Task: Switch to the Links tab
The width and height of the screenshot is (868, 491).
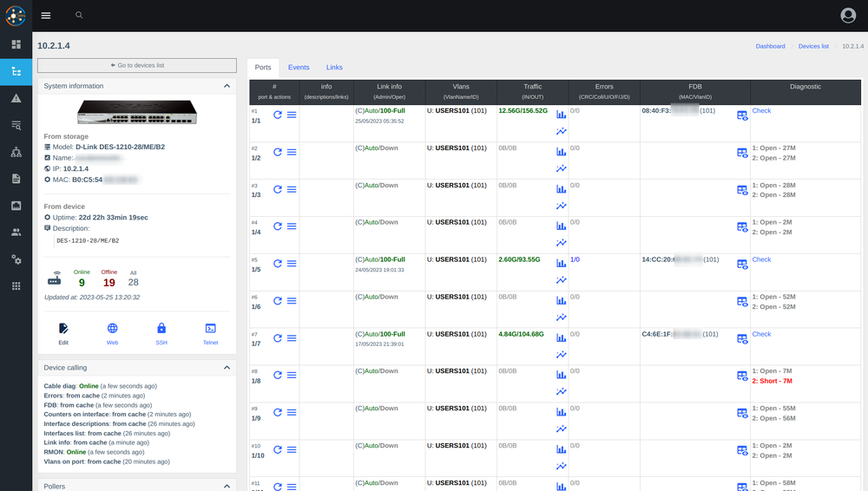Action: [334, 67]
